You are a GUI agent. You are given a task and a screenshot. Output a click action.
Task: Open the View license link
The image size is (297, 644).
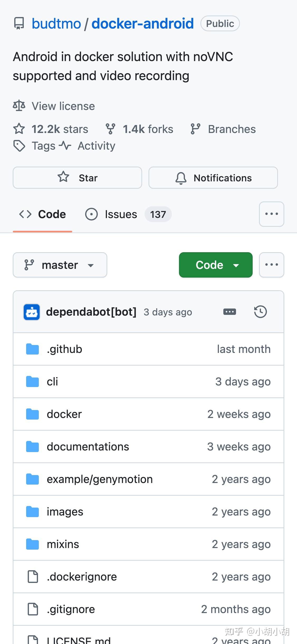[63, 106]
